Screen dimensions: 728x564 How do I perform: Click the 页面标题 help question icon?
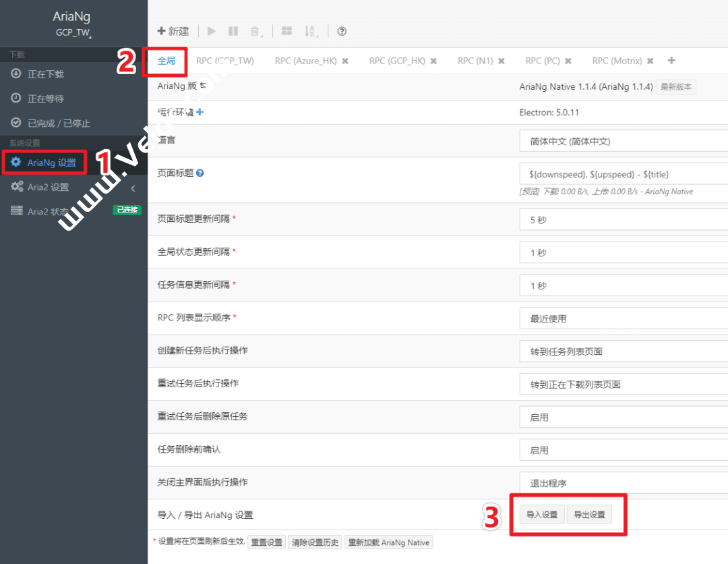200,173
